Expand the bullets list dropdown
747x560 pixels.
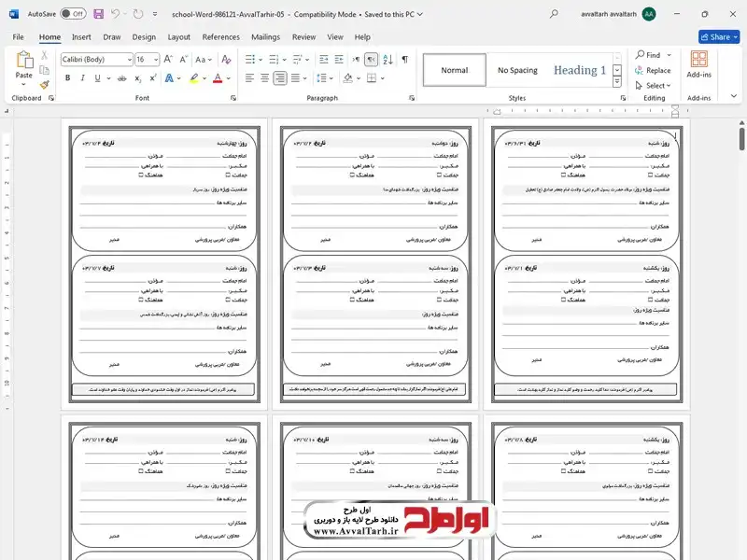point(261,60)
